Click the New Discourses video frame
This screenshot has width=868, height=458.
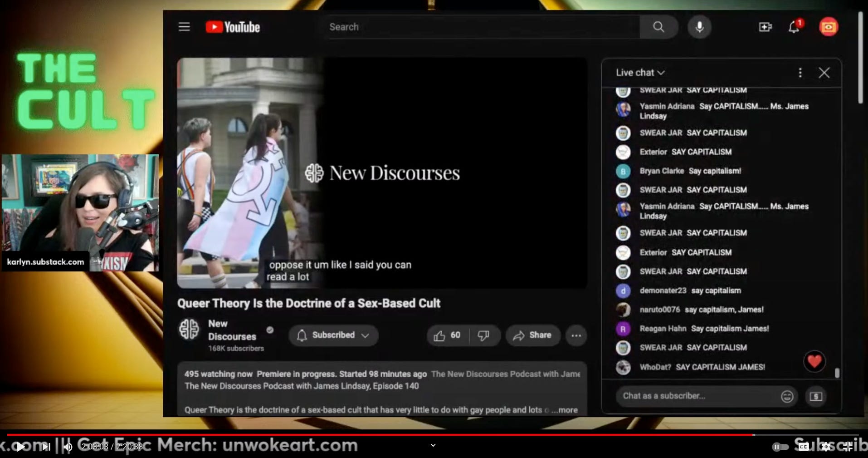click(x=382, y=173)
